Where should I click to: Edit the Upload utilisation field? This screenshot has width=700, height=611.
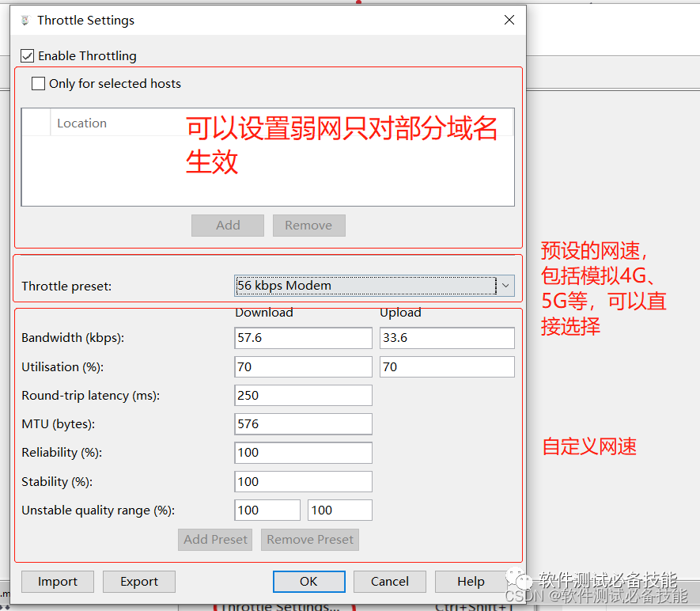click(447, 366)
